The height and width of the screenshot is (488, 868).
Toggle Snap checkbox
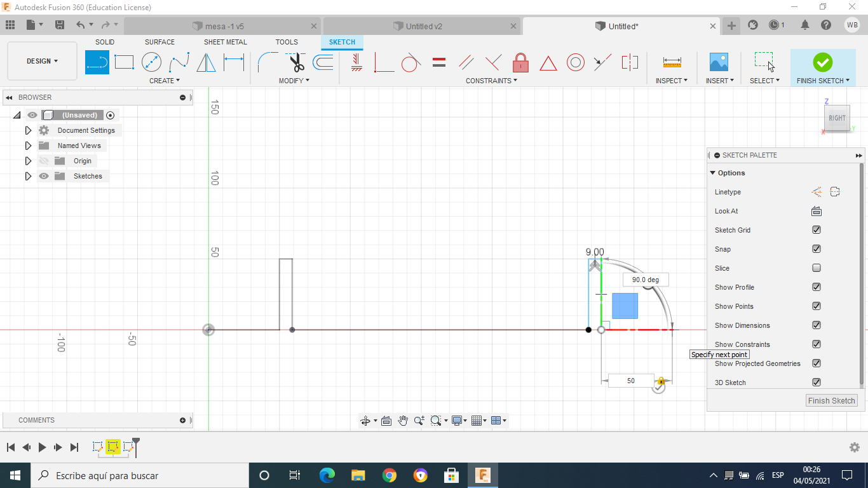coord(817,249)
